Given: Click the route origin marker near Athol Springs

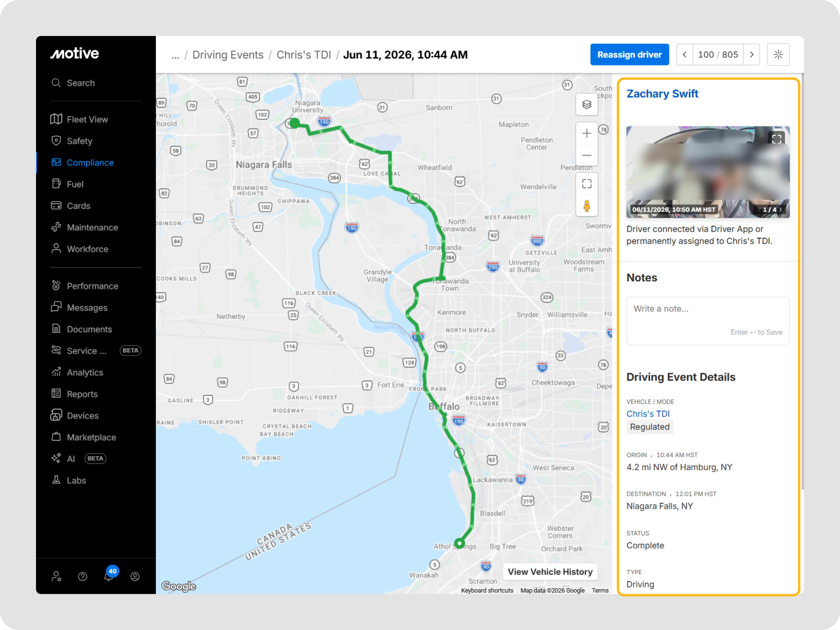Looking at the screenshot, I should point(460,543).
